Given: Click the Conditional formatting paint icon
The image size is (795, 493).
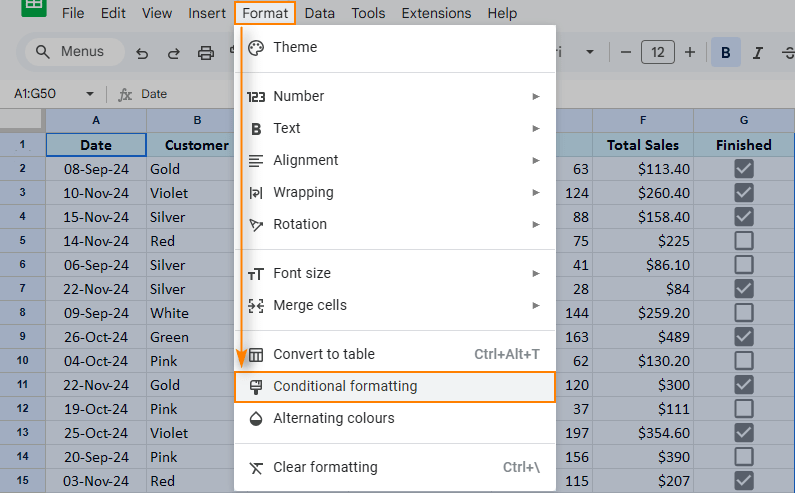Looking at the screenshot, I should coord(256,387).
